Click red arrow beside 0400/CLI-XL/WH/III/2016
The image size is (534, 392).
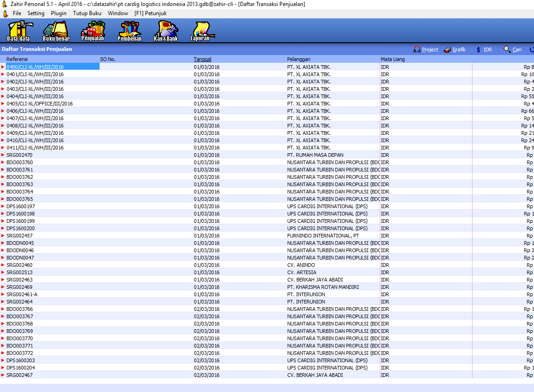tap(3, 67)
